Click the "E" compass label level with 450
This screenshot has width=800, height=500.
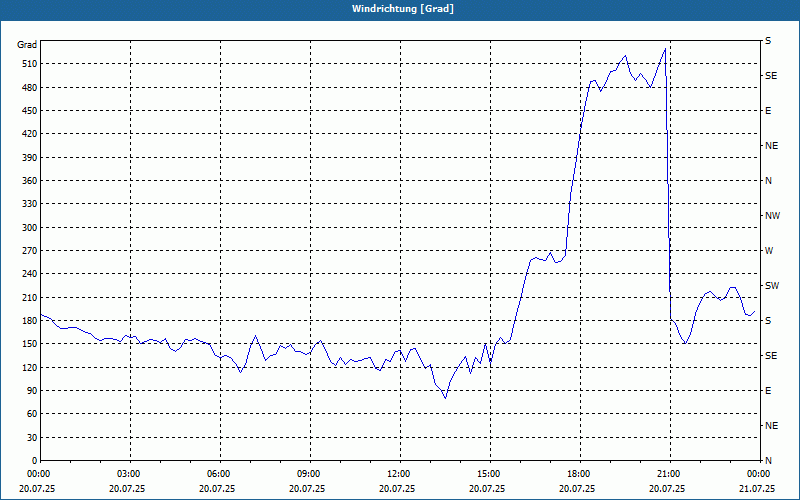[x=768, y=111]
